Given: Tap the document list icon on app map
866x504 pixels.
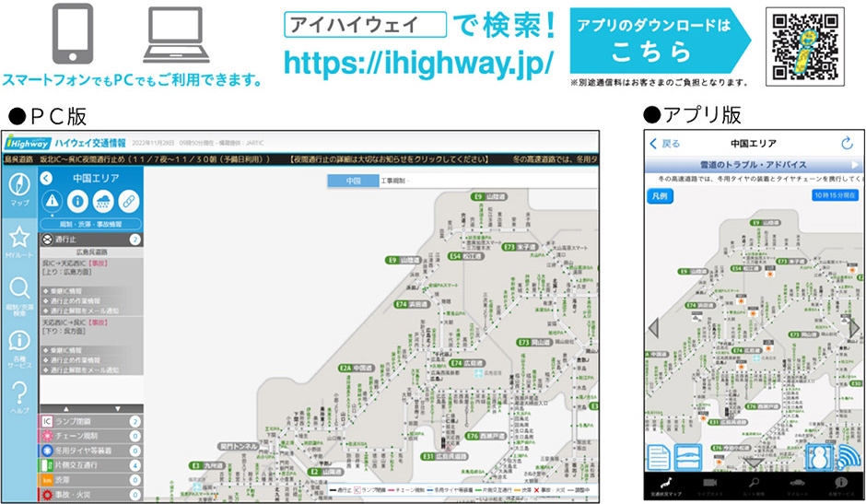Looking at the screenshot, I should [x=659, y=458].
